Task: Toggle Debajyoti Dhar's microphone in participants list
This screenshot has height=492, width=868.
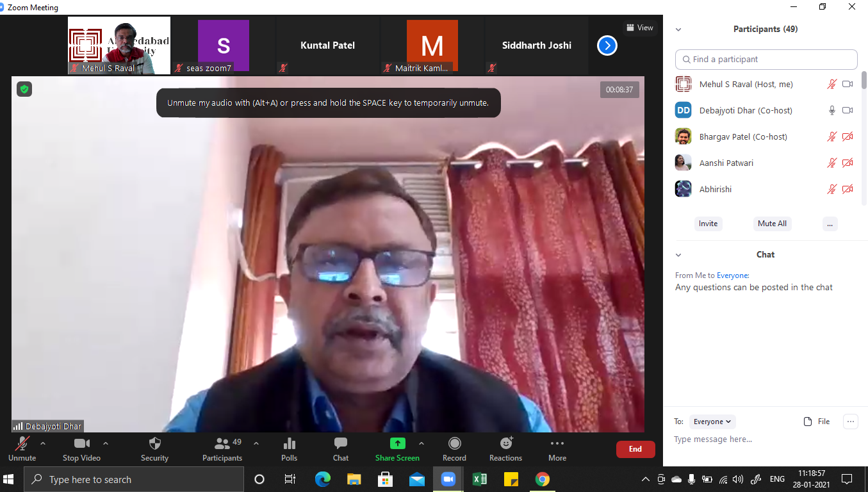Action: click(831, 110)
